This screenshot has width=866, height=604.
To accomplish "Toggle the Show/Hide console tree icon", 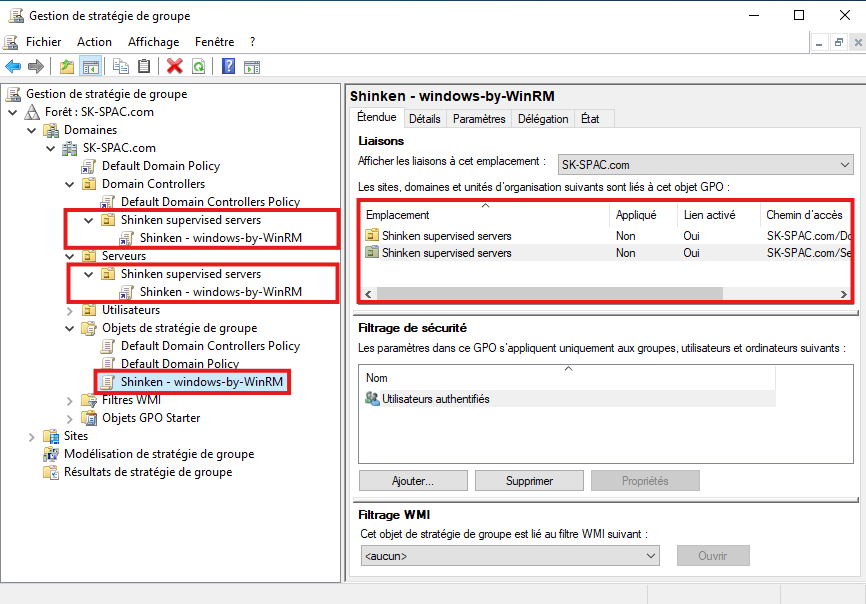I will click(90, 67).
